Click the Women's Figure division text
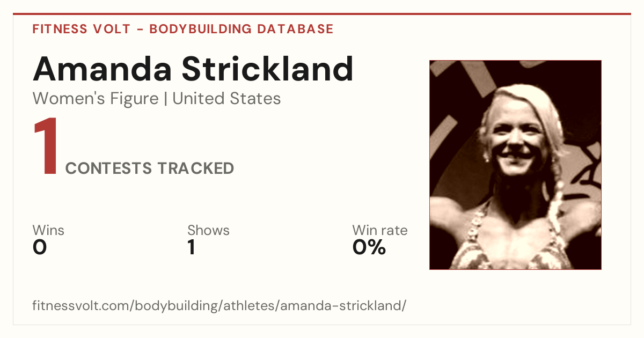644x338 pixels. pyautogui.click(x=96, y=99)
